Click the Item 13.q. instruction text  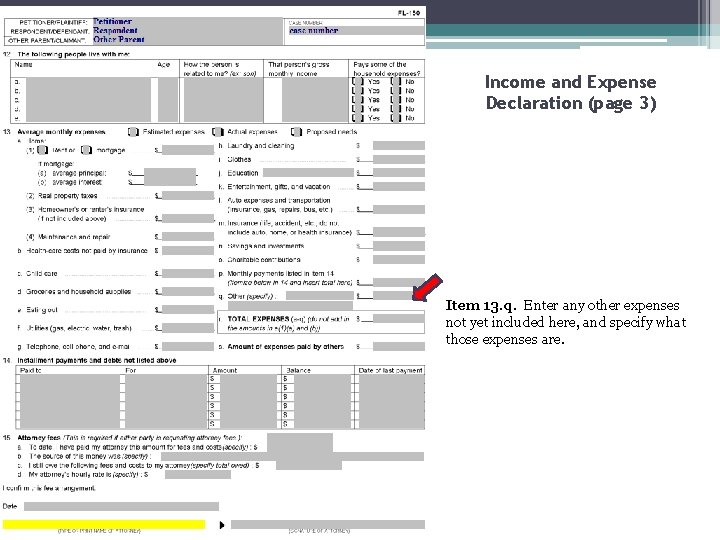566,322
